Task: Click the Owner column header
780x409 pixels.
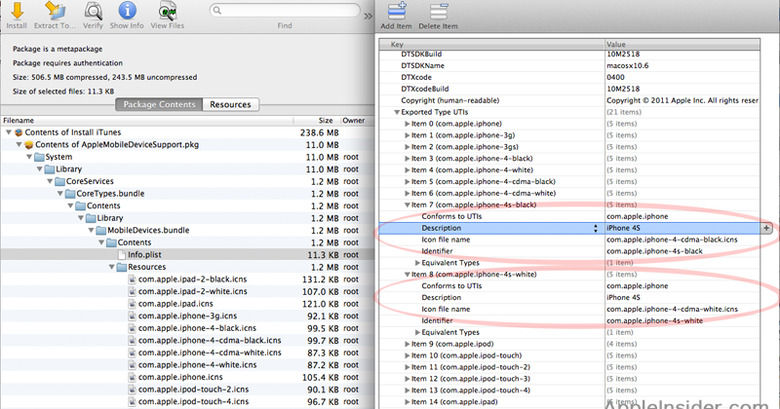Action: coord(357,120)
